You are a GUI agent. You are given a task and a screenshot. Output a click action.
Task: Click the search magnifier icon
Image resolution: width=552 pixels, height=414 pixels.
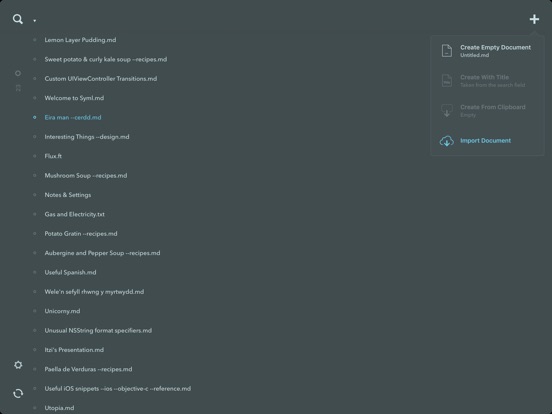point(18,19)
